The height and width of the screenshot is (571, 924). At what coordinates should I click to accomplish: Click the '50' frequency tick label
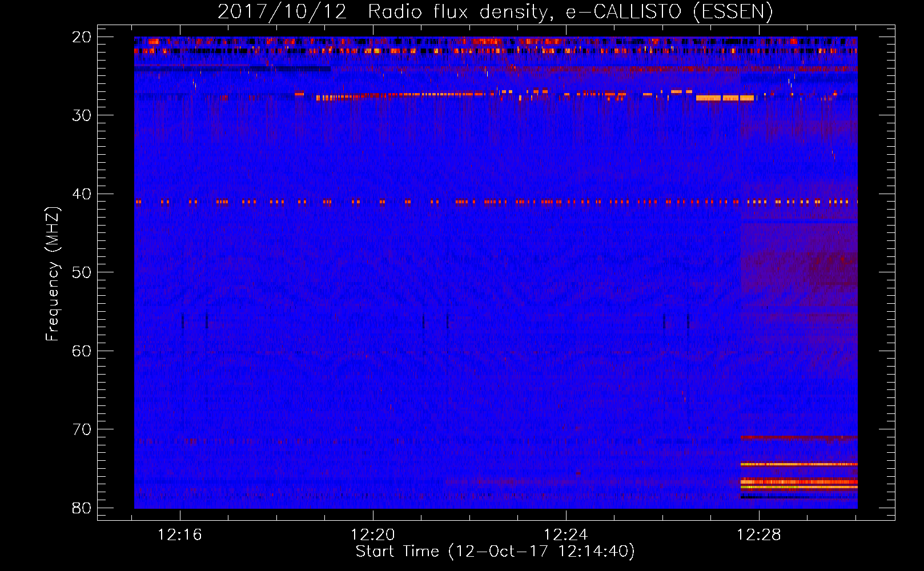[x=82, y=272]
